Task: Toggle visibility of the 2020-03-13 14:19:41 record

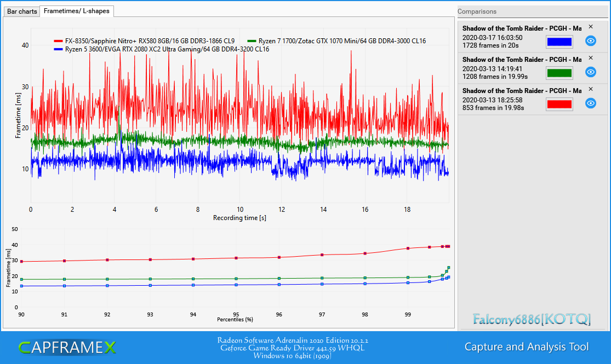Action: coord(591,72)
